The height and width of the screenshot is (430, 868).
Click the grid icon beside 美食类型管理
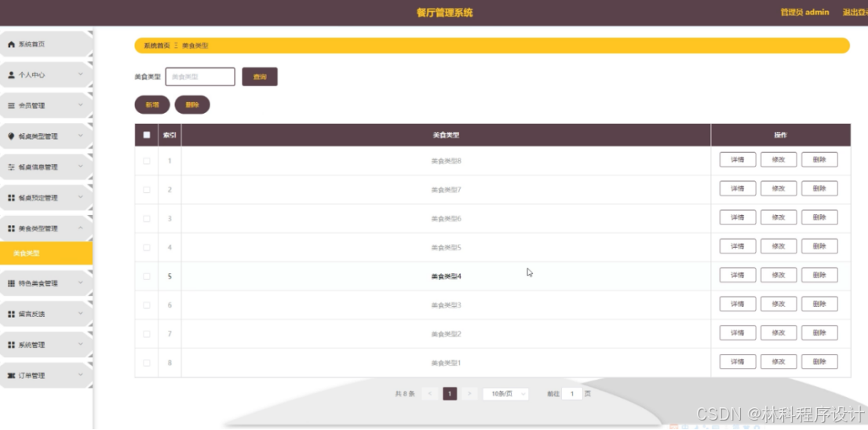click(x=11, y=228)
